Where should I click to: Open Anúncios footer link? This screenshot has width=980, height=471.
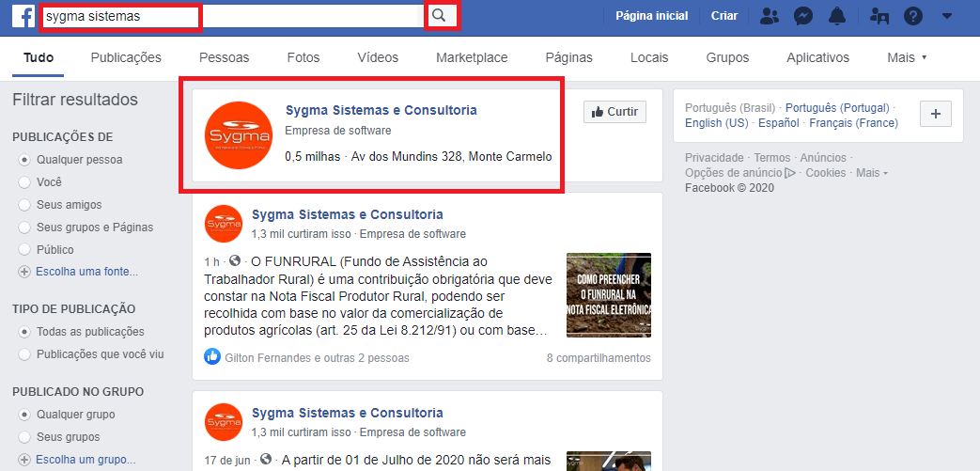(823, 158)
